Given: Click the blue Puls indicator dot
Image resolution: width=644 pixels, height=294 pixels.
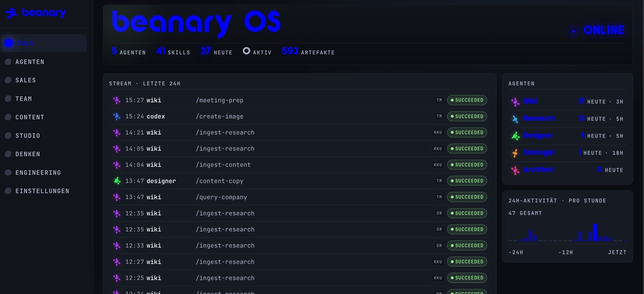Looking at the screenshot, I should 9,43.
